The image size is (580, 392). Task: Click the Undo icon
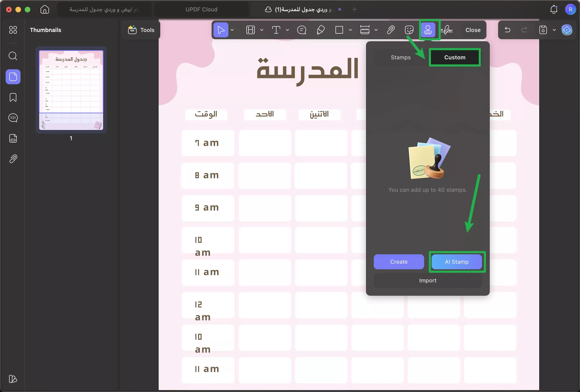pyautogui.click(x=507, y=30)
